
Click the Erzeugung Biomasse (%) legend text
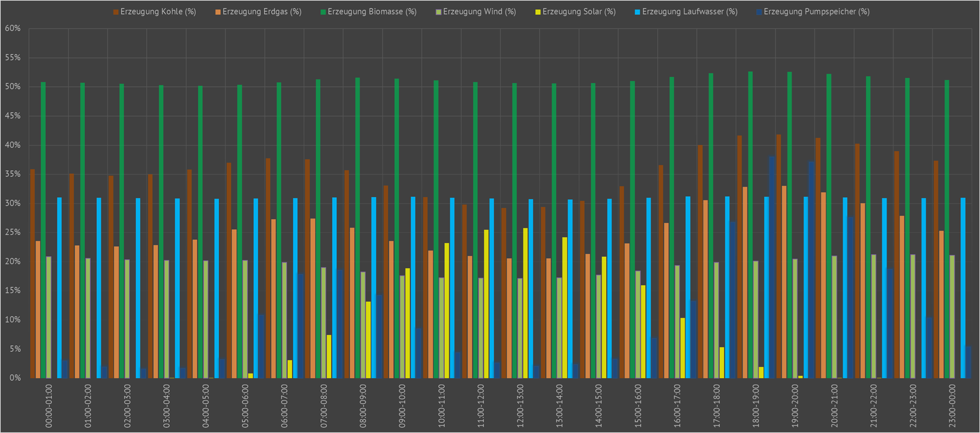click(x=372, y=12)
